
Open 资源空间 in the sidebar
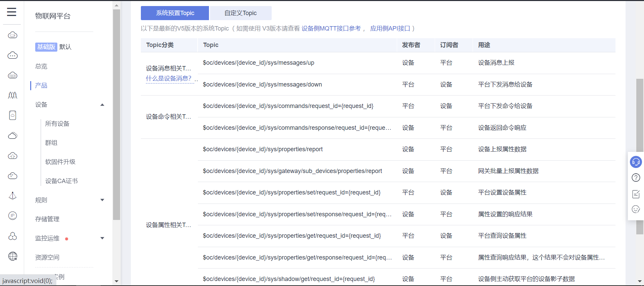click(x=47, y=258)
